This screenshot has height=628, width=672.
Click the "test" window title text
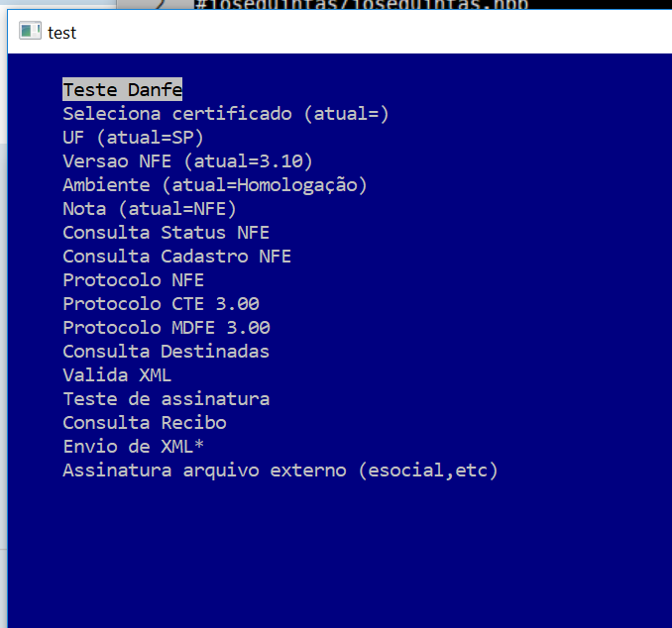point(61,33)
